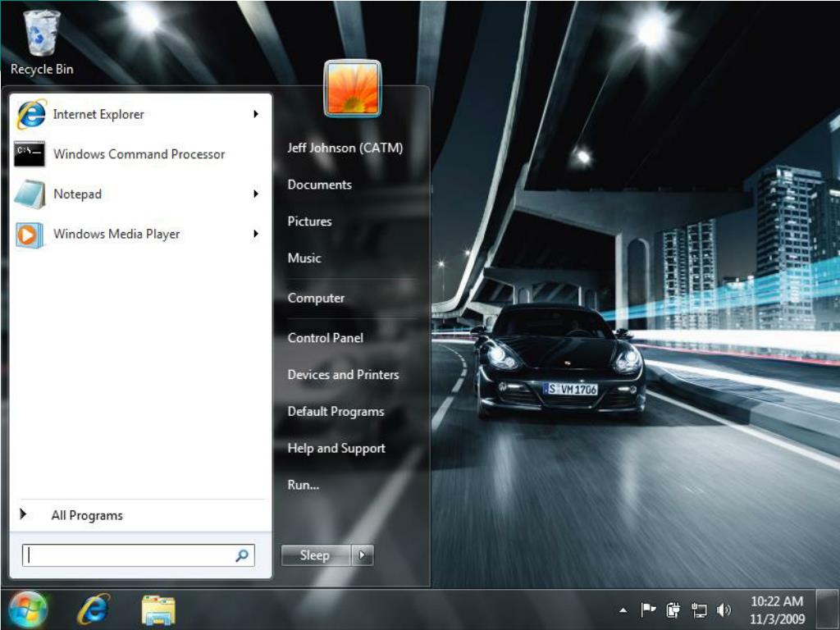Open Documents library
This screenshot has width=840, height=630.
point(320,185)
